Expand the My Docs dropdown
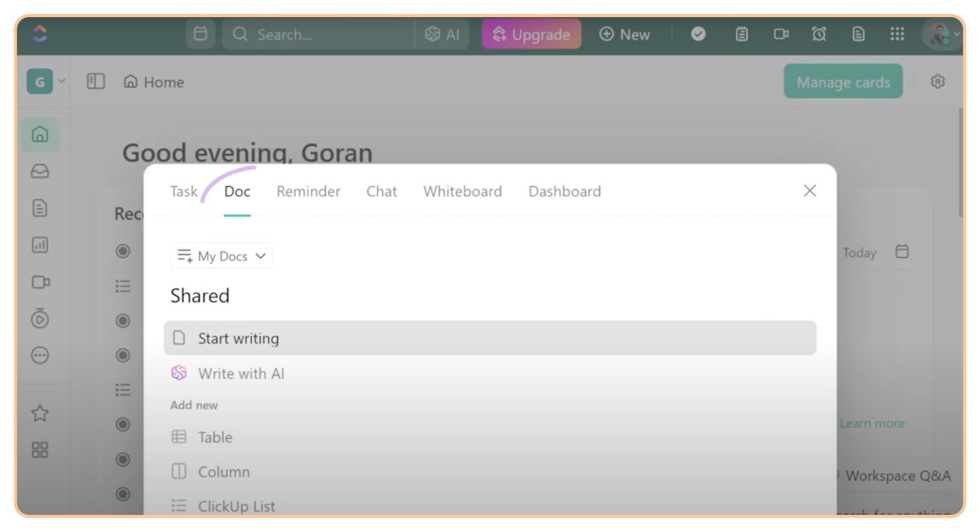The width and height of the screenshot is (980, 532). [x=221, y=255]
